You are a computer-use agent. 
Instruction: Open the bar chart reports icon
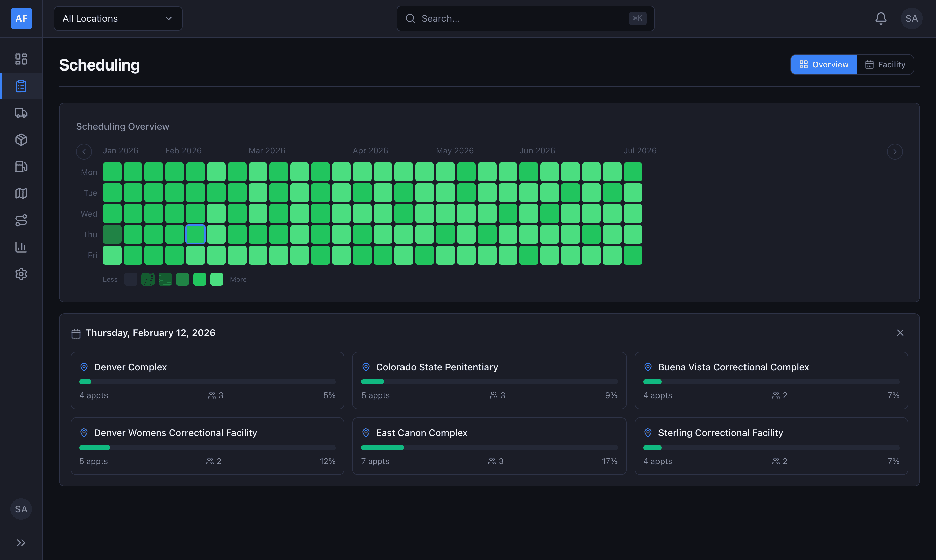[x=21, y=247]
